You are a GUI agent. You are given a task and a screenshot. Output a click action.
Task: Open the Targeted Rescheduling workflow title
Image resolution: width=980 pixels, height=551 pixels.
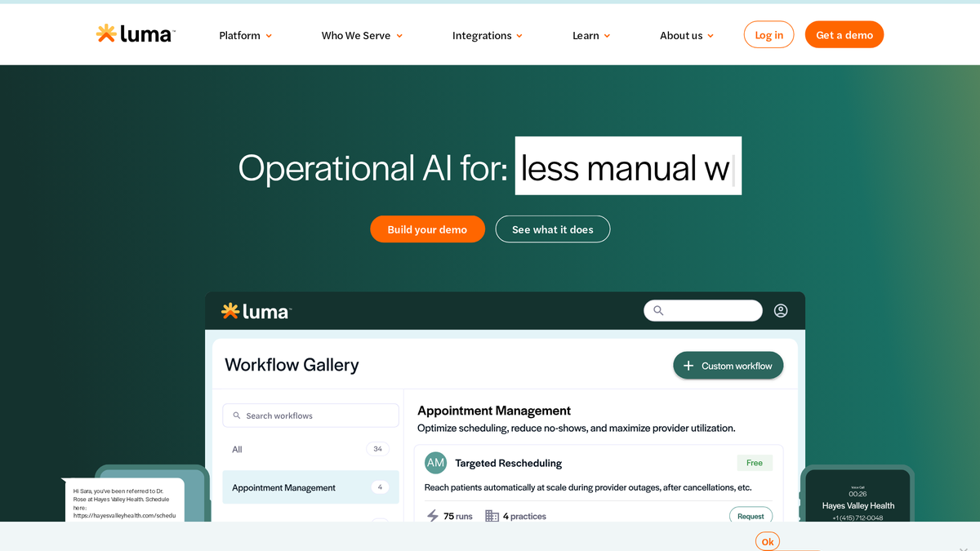click(x=508, y=463)
